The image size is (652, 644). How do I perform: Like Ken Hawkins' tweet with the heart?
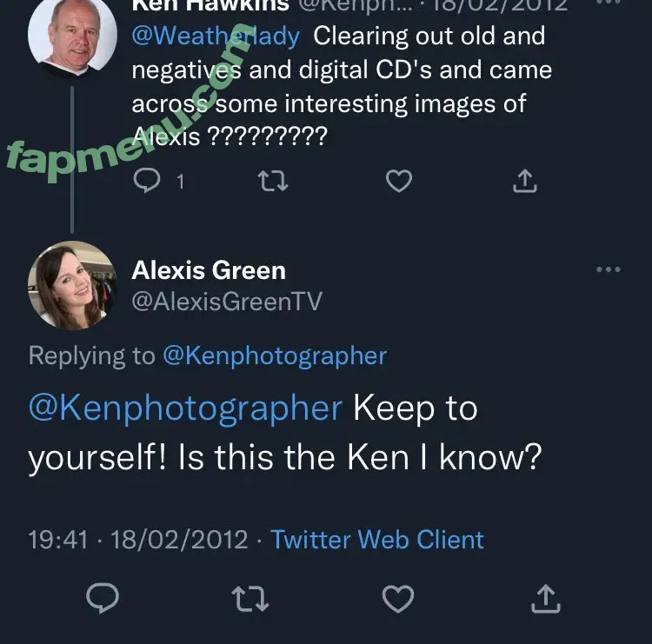[x=398, y=181]
